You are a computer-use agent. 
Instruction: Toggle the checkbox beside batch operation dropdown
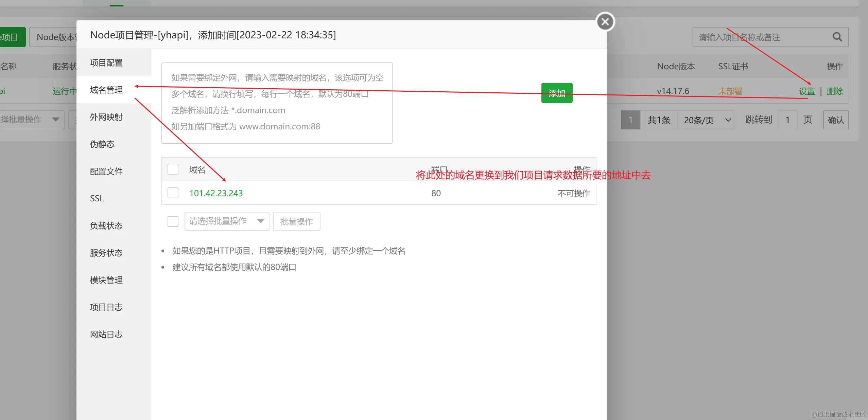tap(173, 221)
